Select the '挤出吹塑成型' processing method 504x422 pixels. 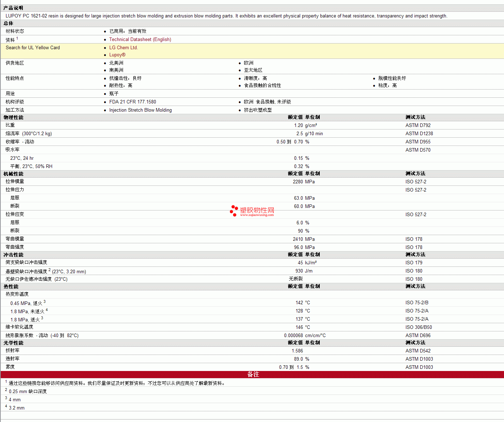258,110
